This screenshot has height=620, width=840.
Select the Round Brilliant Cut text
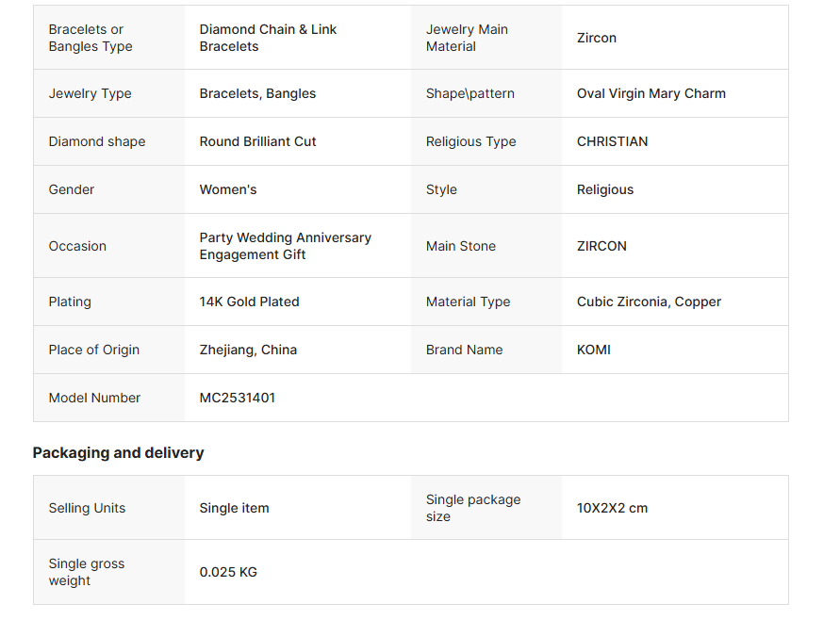257,141
